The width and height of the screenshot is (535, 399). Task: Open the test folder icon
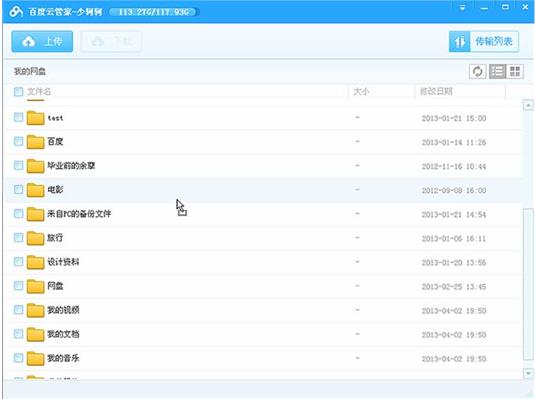click(35, 118)
